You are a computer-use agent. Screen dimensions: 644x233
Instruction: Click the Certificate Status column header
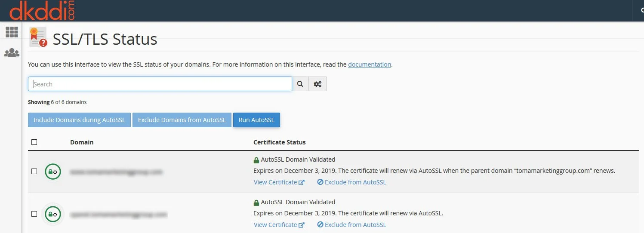280,142
